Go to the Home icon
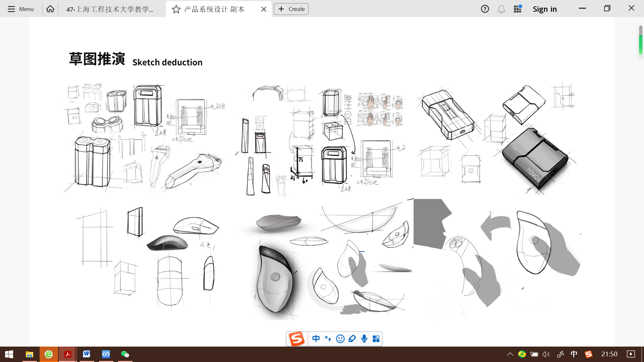 coord(50,9)
